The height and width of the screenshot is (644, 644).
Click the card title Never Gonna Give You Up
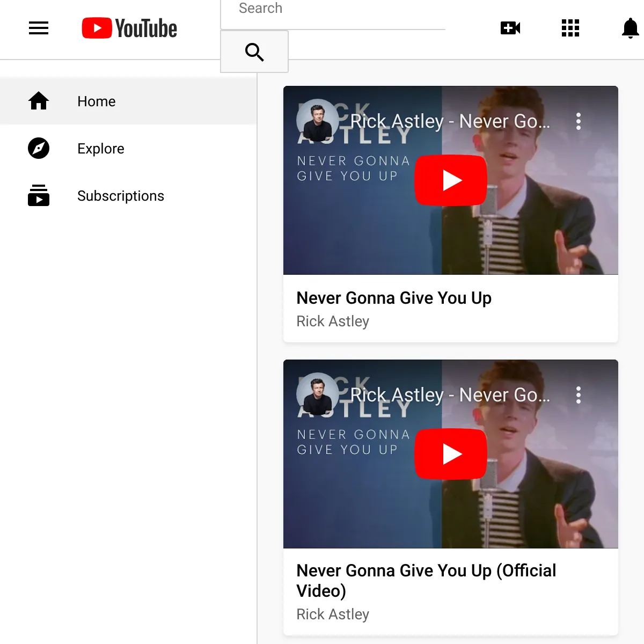pyautogui.click(x=394, y=298)
